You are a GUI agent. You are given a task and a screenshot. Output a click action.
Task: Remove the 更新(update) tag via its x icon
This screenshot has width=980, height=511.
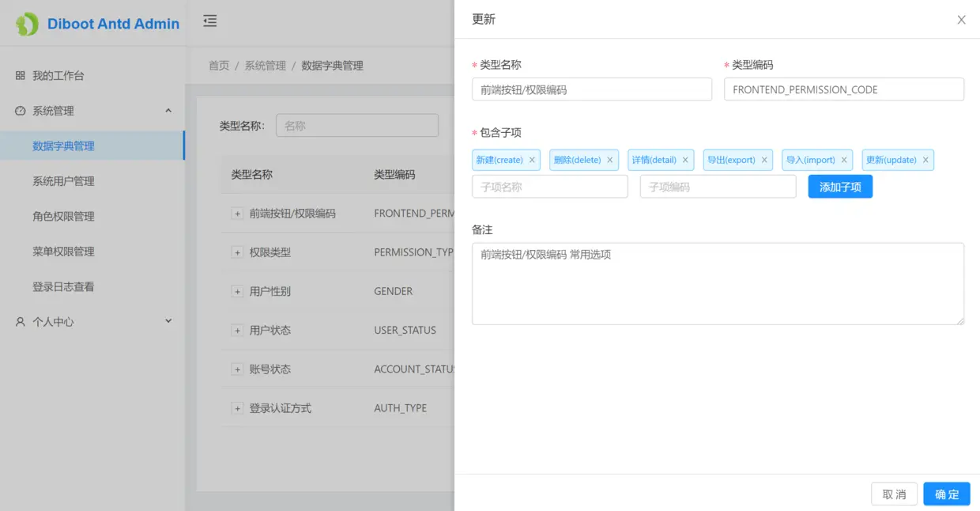tap(925, 160)
